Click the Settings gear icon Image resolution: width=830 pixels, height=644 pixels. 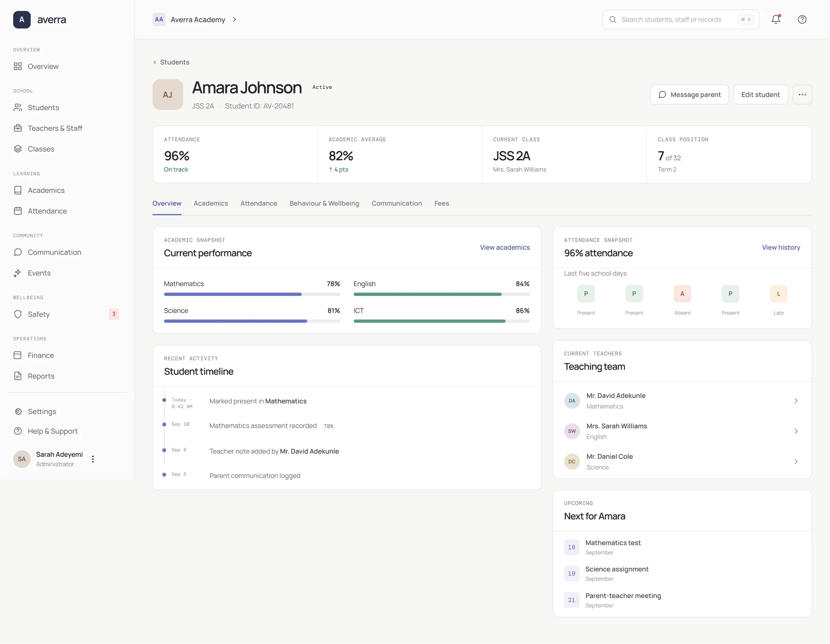coord(18,411)
